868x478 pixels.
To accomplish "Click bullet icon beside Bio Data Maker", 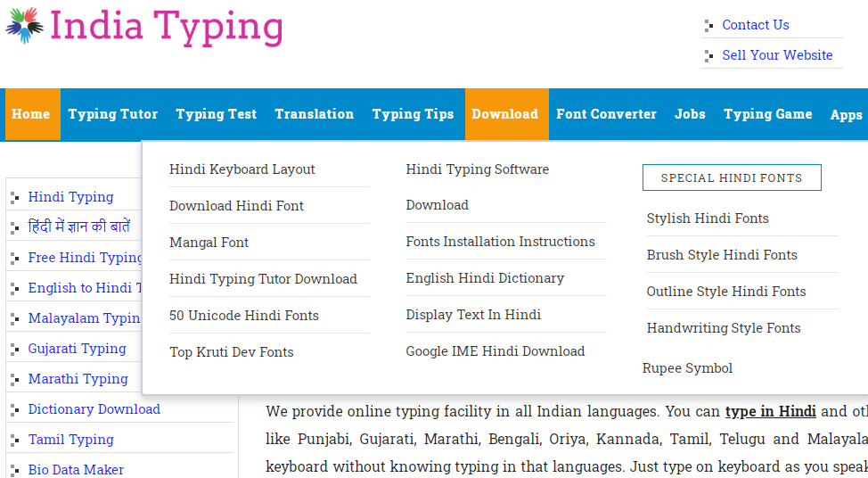I will [x=15, y=470].
